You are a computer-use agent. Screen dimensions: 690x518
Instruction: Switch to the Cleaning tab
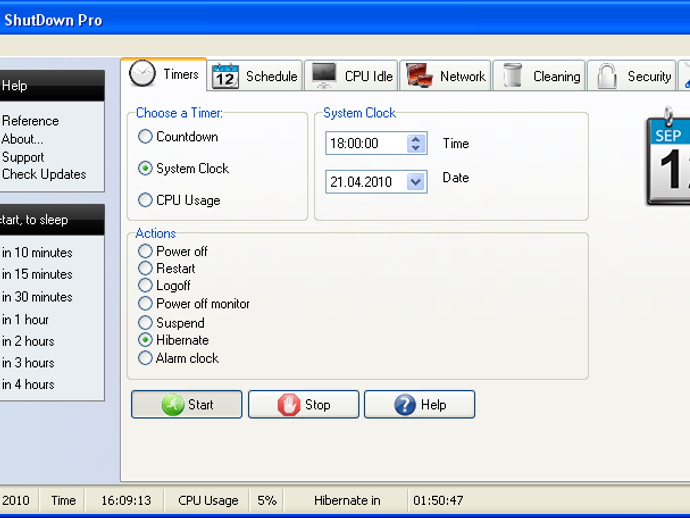(x=539, y=76)
